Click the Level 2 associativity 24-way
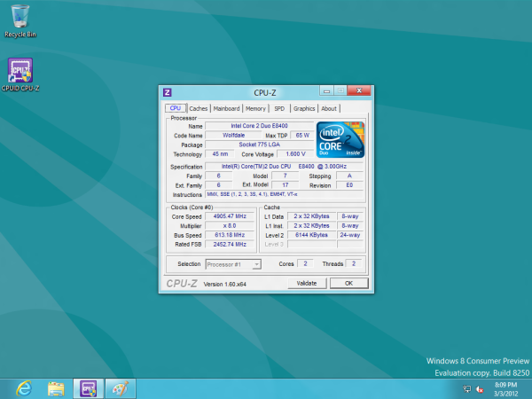 pos(350,235)
